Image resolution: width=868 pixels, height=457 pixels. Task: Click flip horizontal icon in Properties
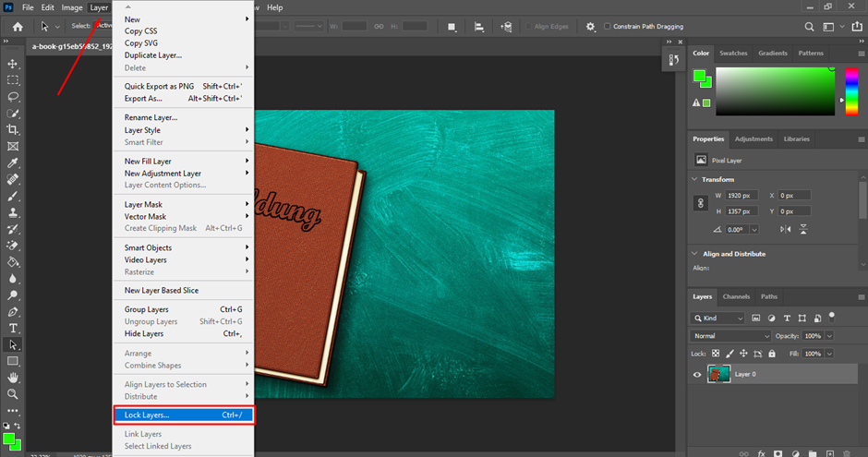click(786, 229)
